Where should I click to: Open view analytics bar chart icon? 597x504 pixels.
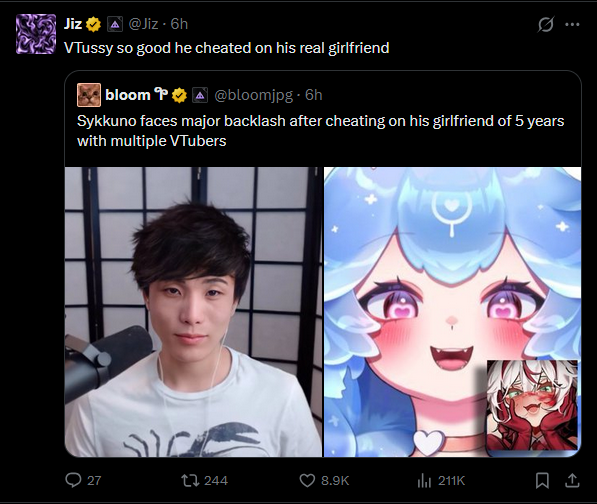point(424,480)
